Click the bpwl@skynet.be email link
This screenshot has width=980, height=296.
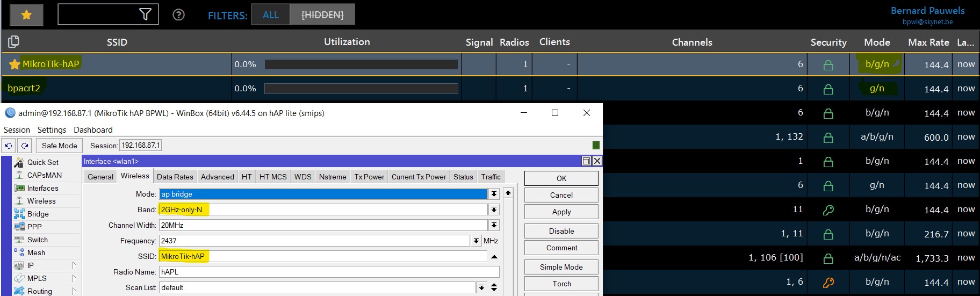[x=927, y=22]
